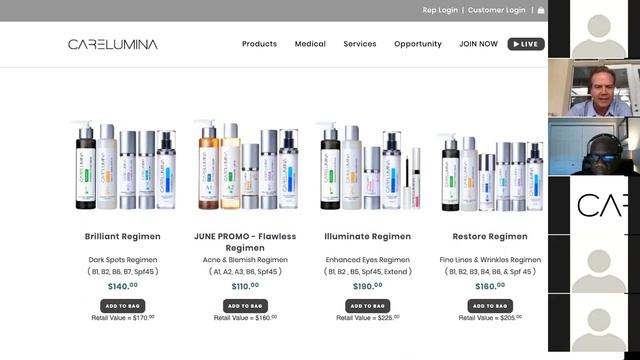Image resolution: width=640 pixels, height=360 pixels.
Task: Click 'Retail Value = $205.00' text
Action: tap(490, 318)
